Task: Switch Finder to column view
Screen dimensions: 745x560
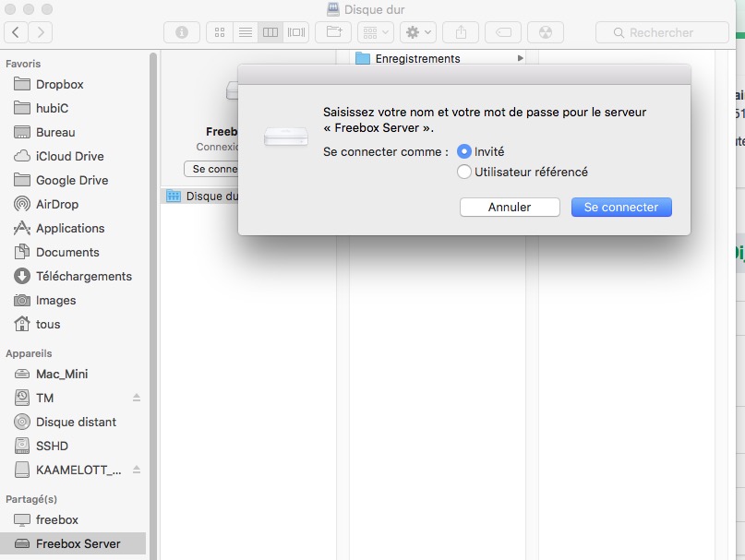Action: 270,32
